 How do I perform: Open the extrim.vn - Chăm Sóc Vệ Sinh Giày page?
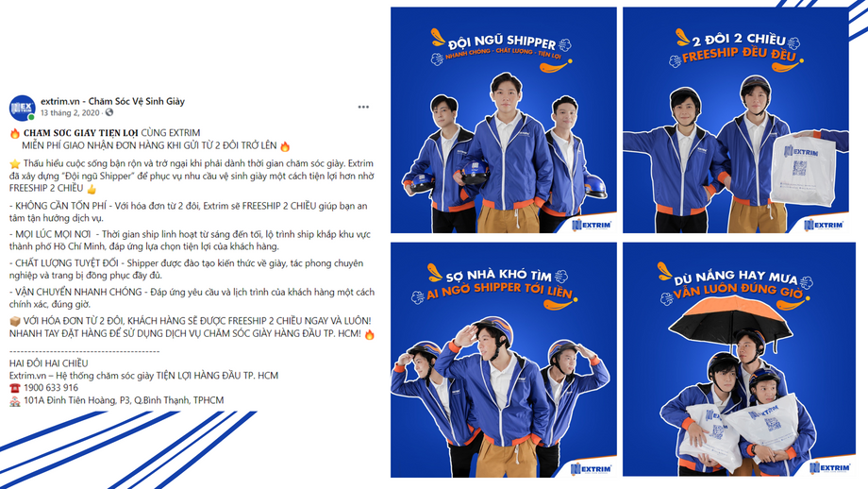pyautogui.click(x=113, y=101)
